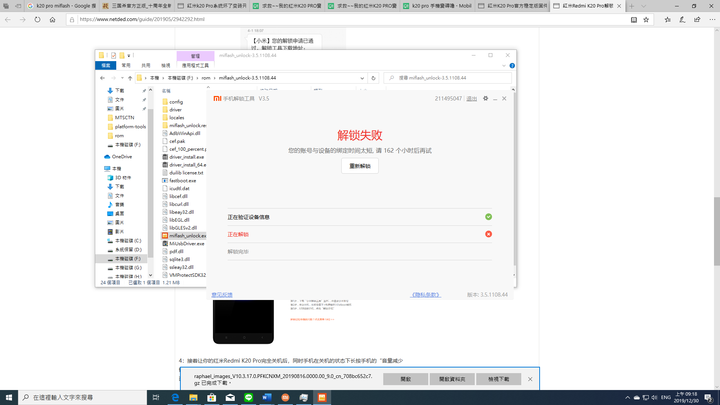This screenshot has height=405, width=720.
Task: Open the 共用 Share ribbon tab
Action: click(146, 65)
